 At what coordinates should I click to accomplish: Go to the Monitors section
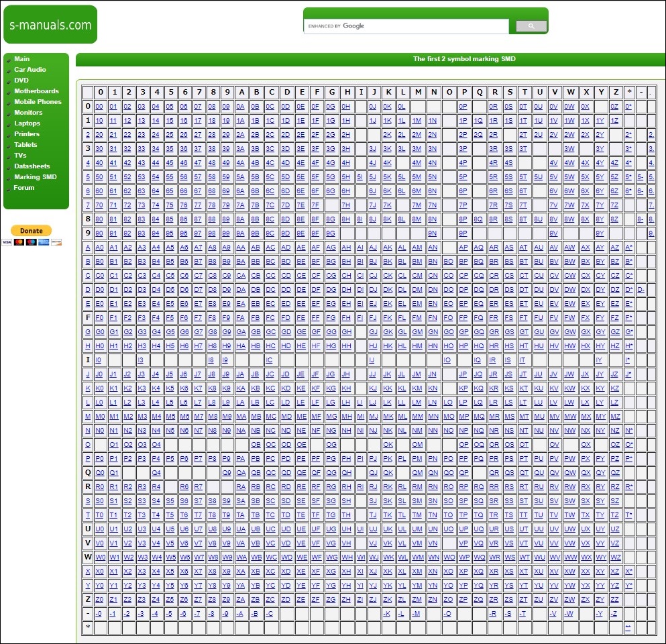[28, 112]
